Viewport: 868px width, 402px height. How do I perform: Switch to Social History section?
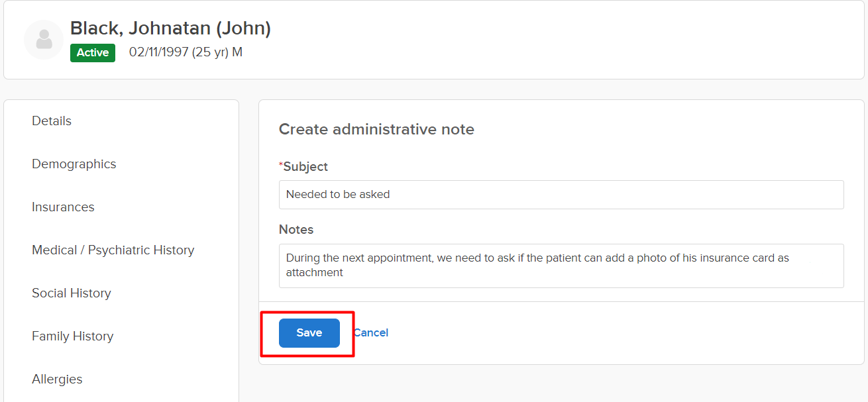(x=71, y=293)
